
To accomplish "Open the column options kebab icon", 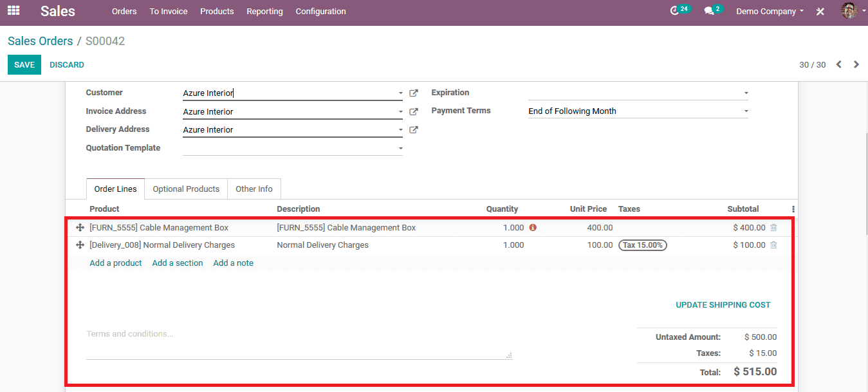I will click(793, 209).
